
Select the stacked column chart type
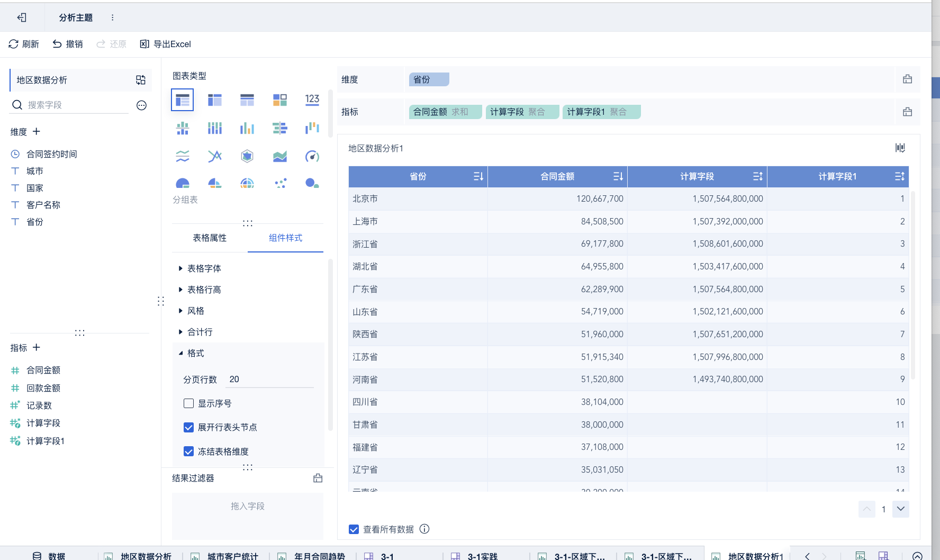pyautogui.click(x=215, y=128)
